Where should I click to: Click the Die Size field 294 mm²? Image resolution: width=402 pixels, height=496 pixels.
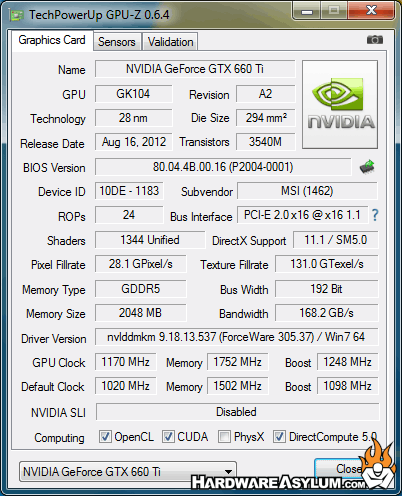pos(266,118)
